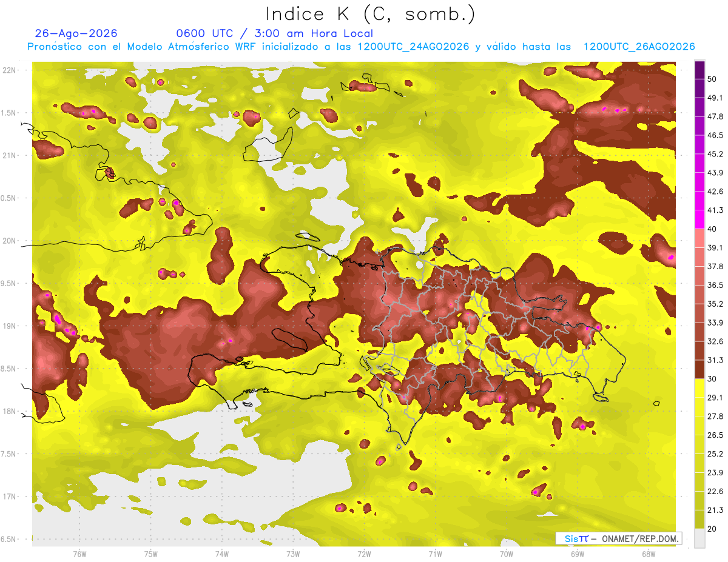Click the colorbar value "49.1"
Viewport: 728px width, 562px height.
pos(715,98)
